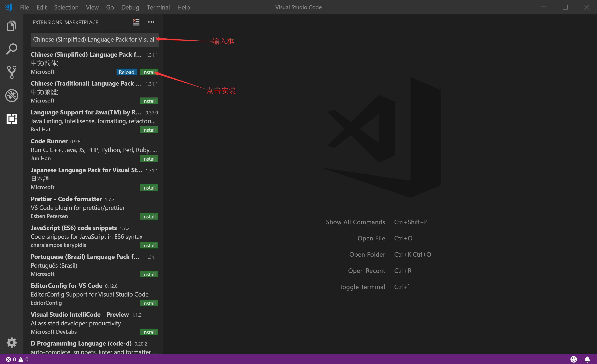Select Portuguese (Brazil) Language Pack title
Screen dimensions: 597x364
click(85, 257)
